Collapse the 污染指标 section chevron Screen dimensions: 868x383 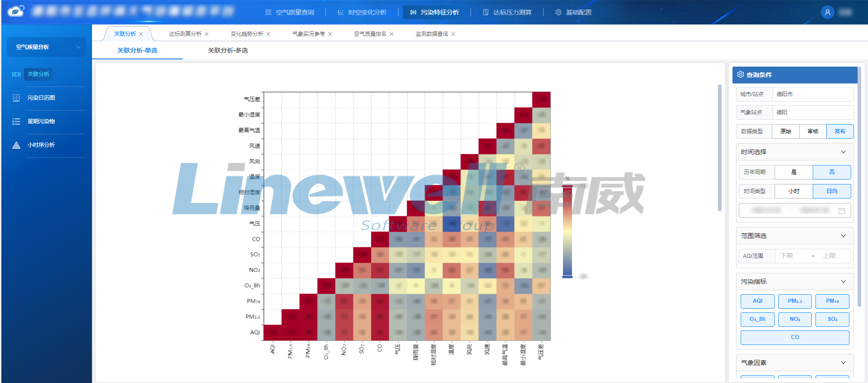click(843, 281)
